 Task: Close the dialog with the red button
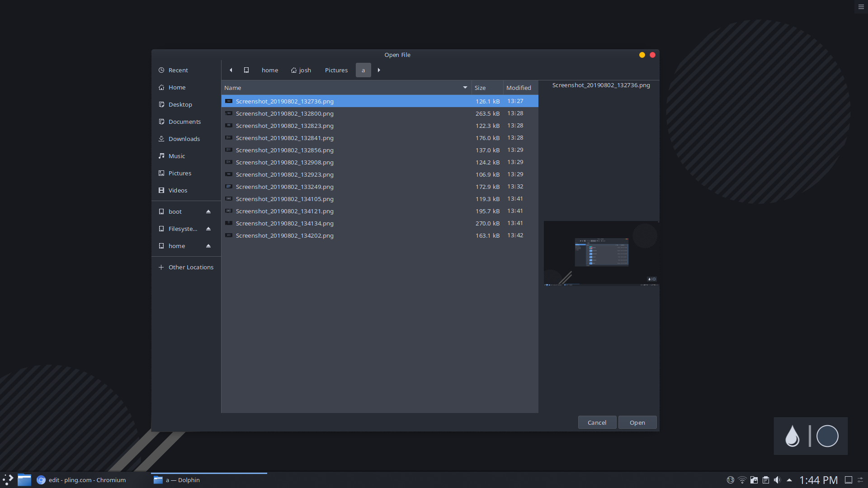pyautogui.click(x=652, y=55)
